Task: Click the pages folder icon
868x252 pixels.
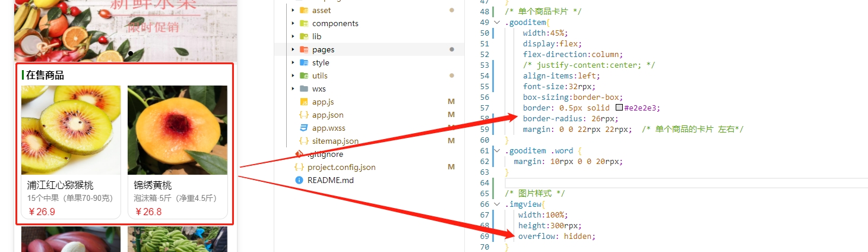Action: (x=304, y=49)
